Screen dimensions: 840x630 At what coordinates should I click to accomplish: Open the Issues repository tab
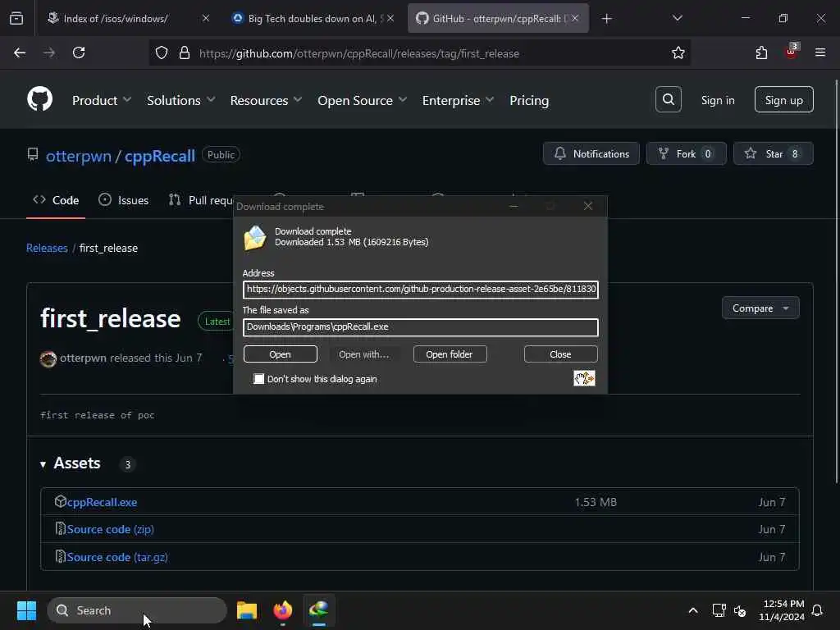coord(124,200)
